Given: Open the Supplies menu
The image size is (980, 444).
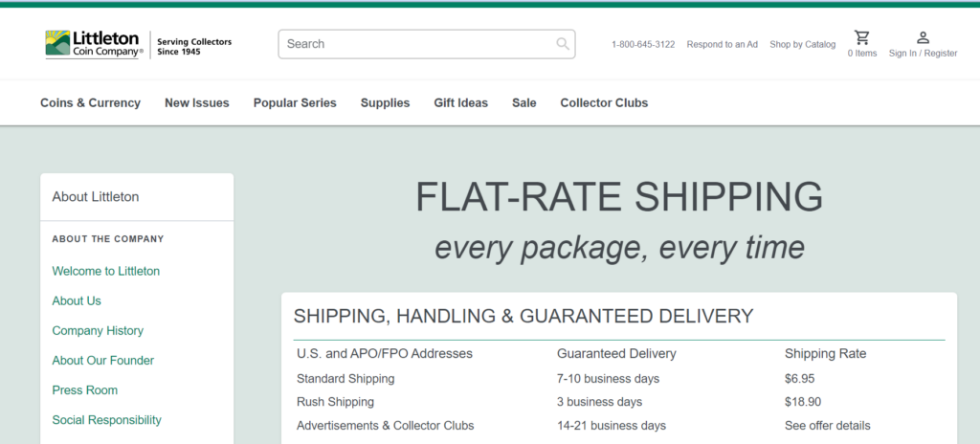Looking at the screenshot, I should pos(385,103).
